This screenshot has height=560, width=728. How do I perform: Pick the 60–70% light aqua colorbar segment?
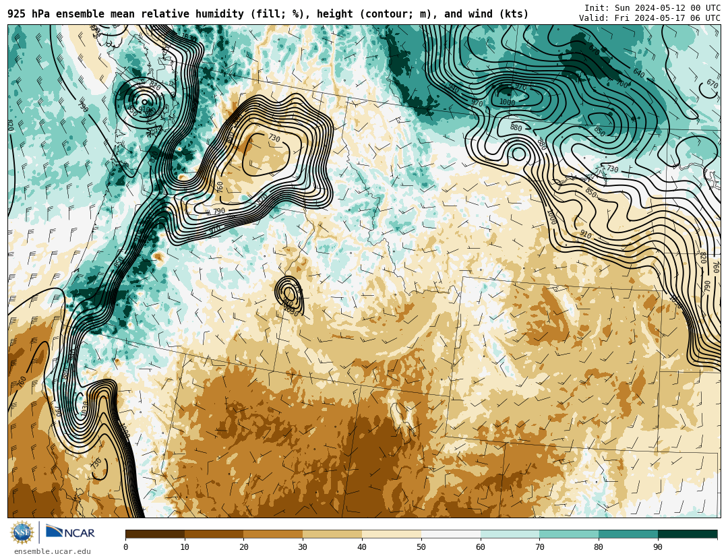(x=510, y=534)
